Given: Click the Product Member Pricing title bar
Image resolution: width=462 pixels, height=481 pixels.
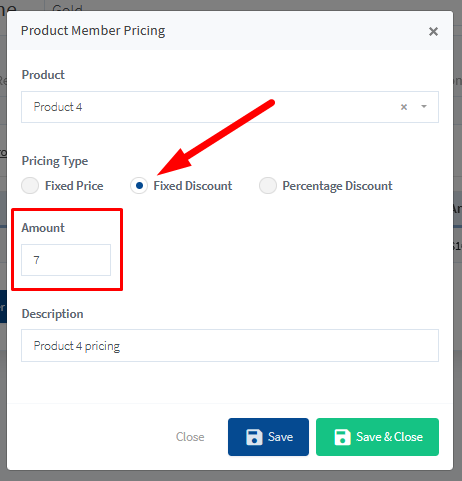Looking at the screenshot, I should click(230, 31).
